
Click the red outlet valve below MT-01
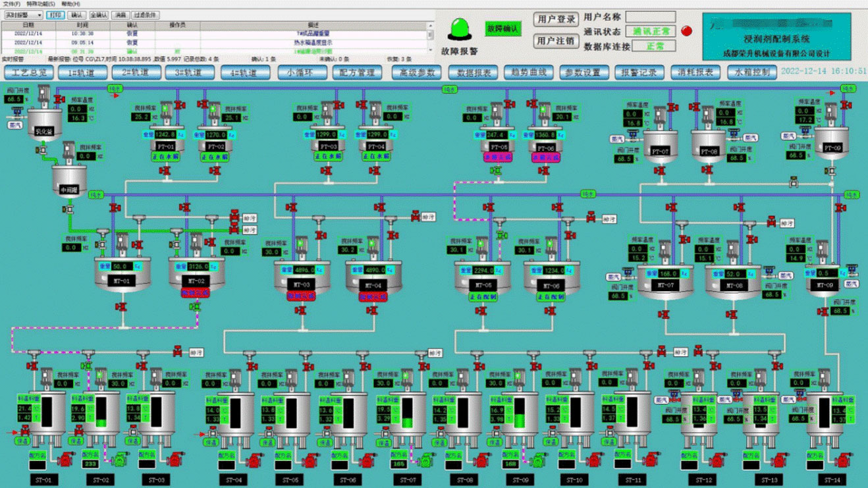[122, 308]
